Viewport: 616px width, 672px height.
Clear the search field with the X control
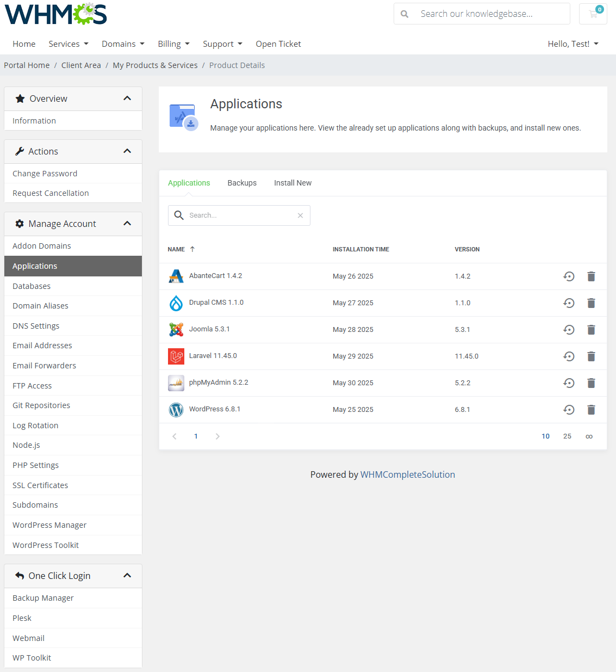point(301,215)
